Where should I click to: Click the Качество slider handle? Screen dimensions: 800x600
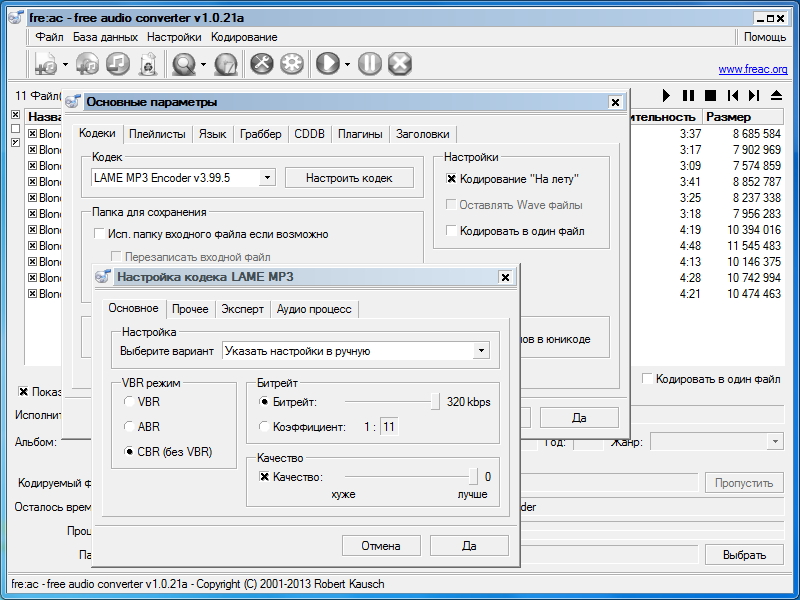click(473, 477)
